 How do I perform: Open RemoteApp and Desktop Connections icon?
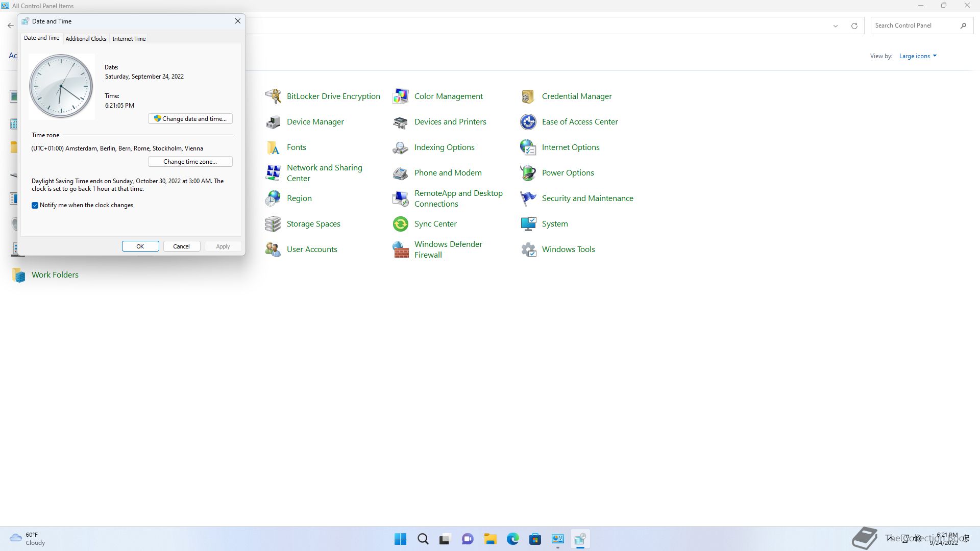(401, 198)
